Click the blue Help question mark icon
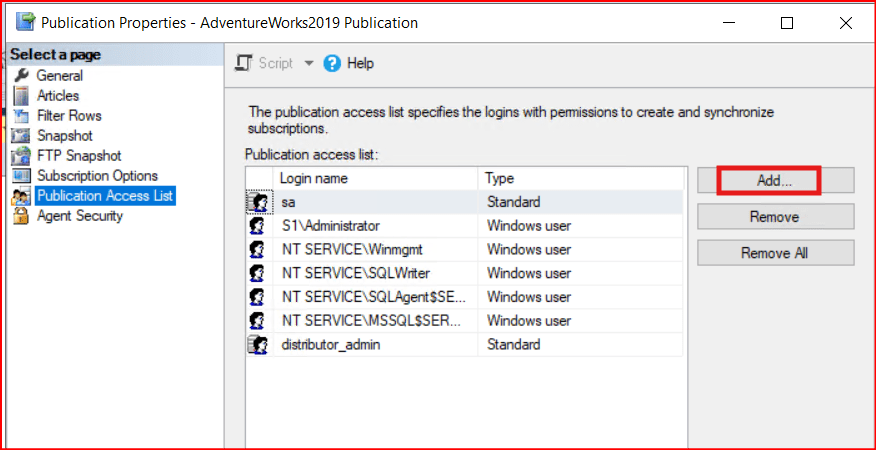 (333, 63)
